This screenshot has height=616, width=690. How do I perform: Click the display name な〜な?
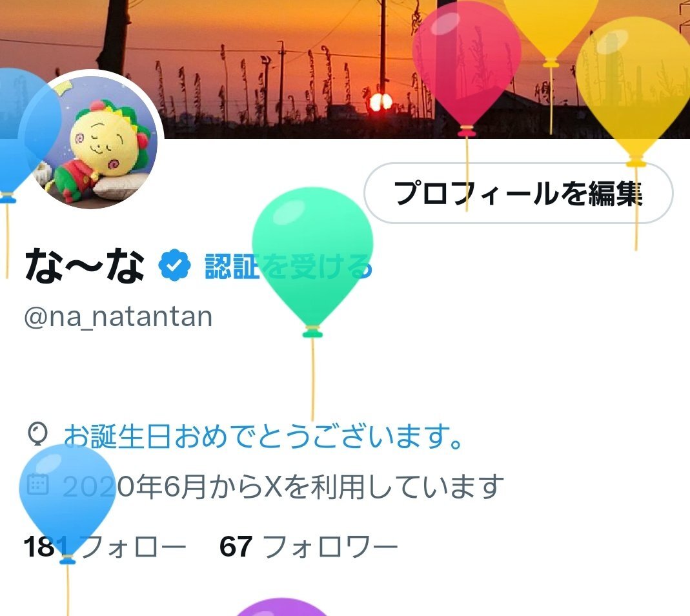pos(85,265)
